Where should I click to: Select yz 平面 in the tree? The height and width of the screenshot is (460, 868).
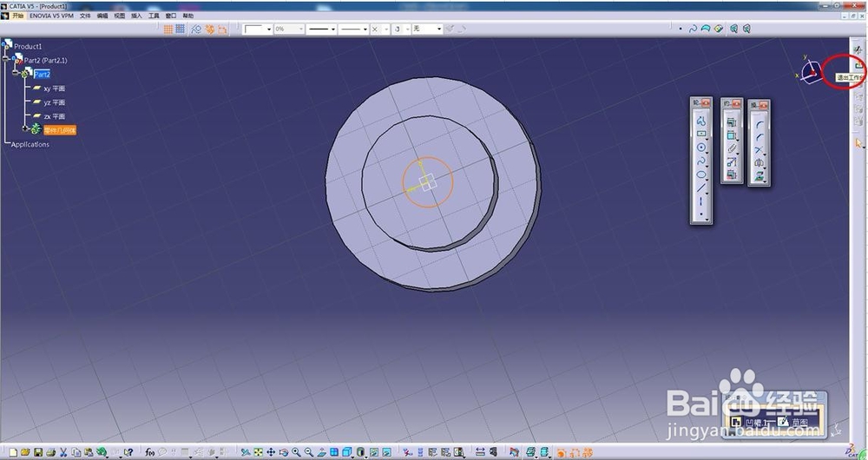click(54, 102)
